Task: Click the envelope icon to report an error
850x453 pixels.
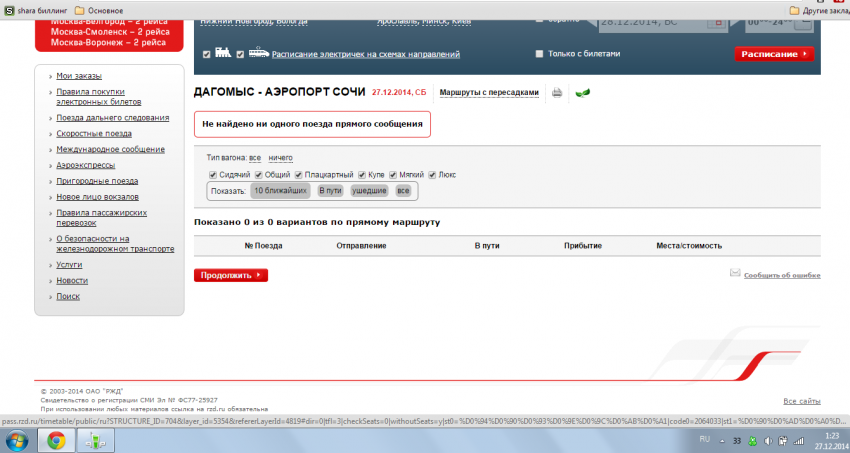Action: tap(735, 273)
